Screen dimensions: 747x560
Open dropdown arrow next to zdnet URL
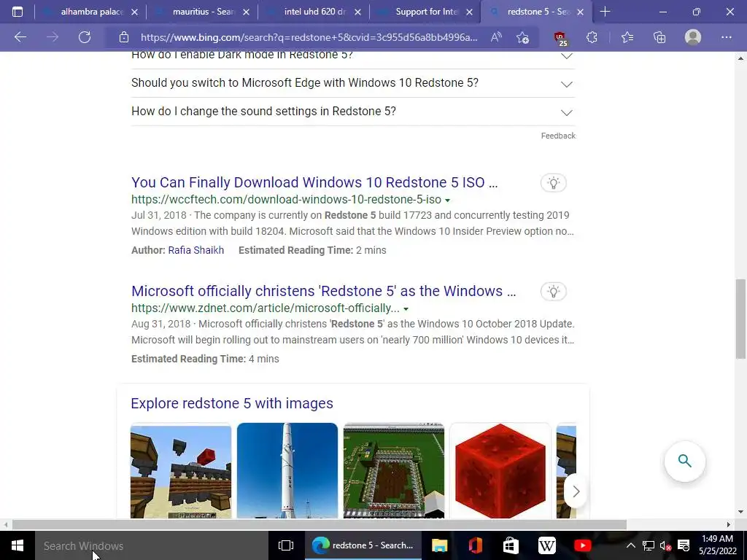(406, 309)
